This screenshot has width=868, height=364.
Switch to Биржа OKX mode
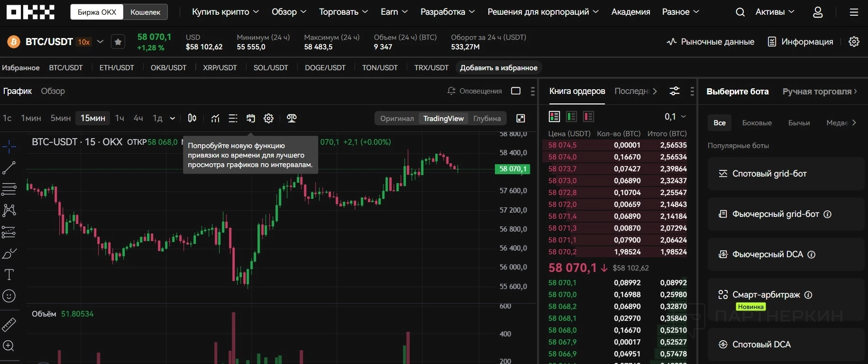(97, 12)
